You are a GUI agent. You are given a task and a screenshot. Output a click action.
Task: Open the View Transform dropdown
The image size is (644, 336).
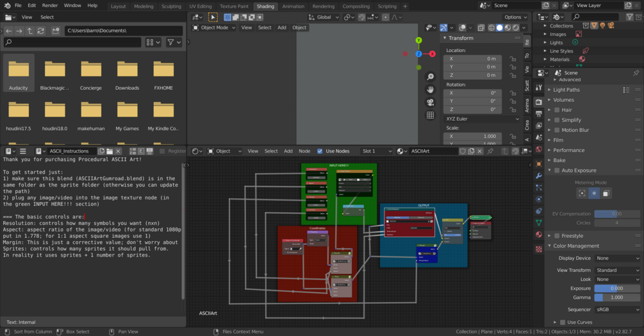(617, 271)
